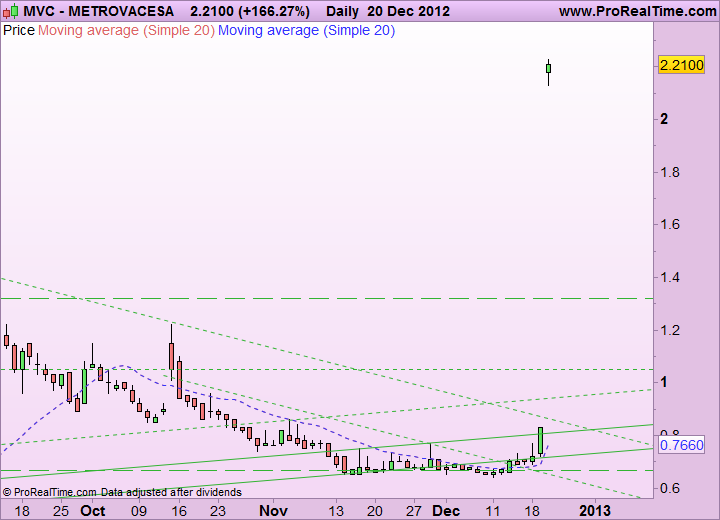
Task: Click the Oct label on time axis
Action: [93, 511]
